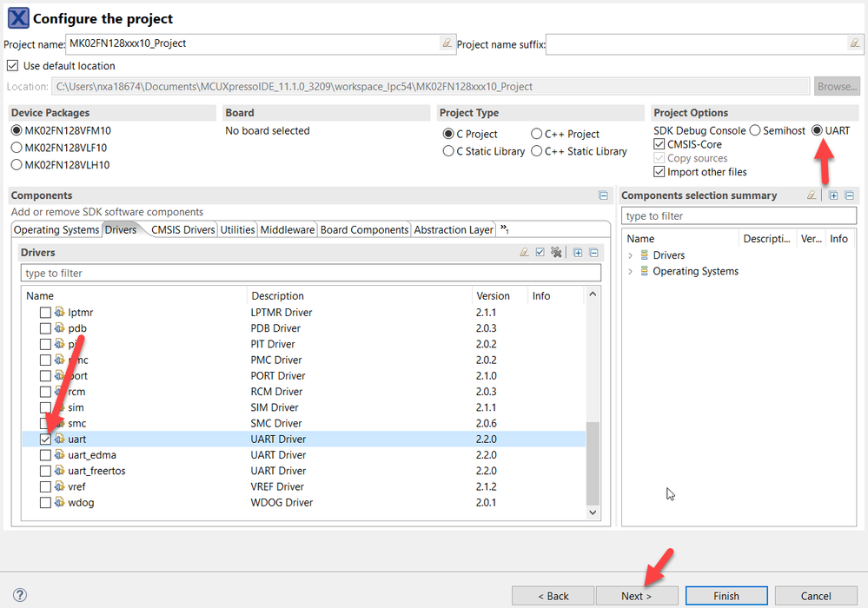Viewport: 868px width, 608px height.
Task: Select MK02FN128VLH10 device package
Action: point(17,165)
